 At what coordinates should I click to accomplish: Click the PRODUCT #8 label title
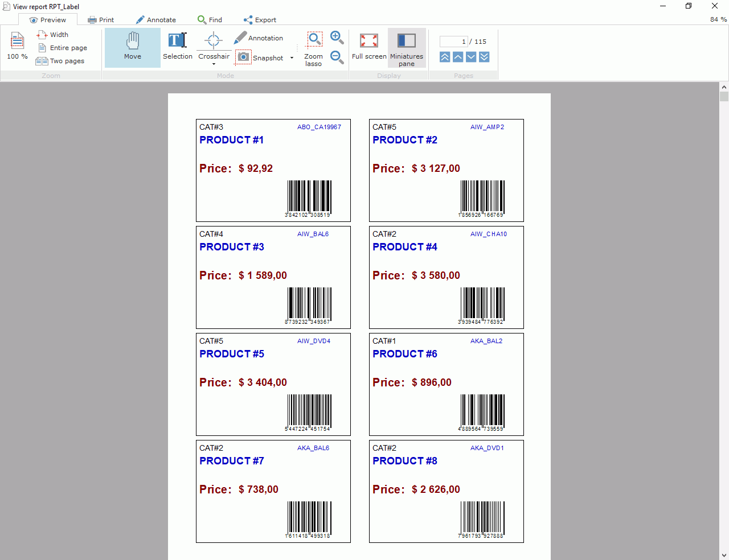pyautogui.click(x=405, y=461)
